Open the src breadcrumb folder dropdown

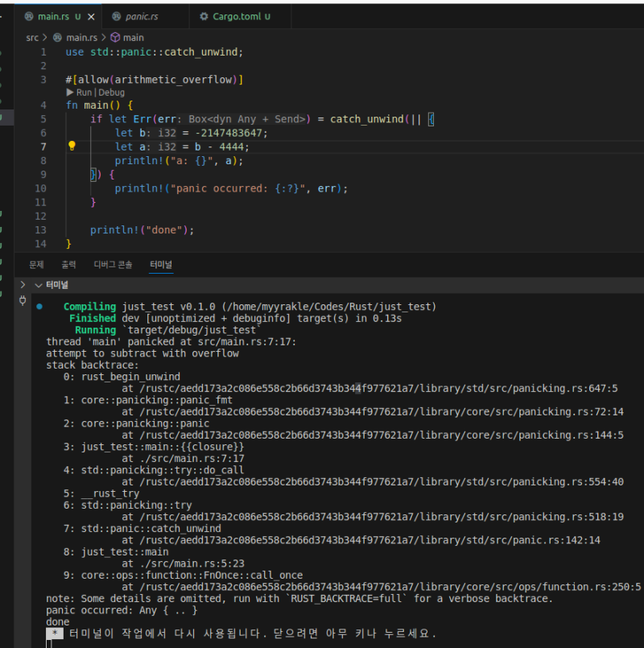coord(32,37)
